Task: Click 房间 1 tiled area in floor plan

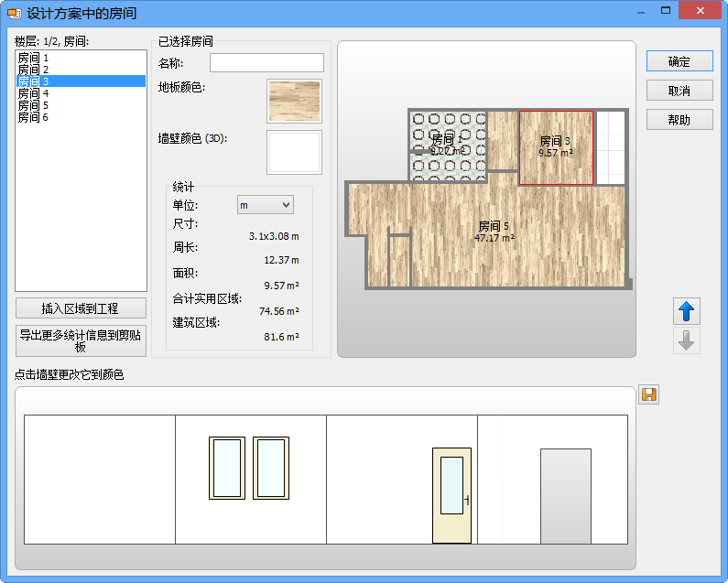Action: [448, 146]
